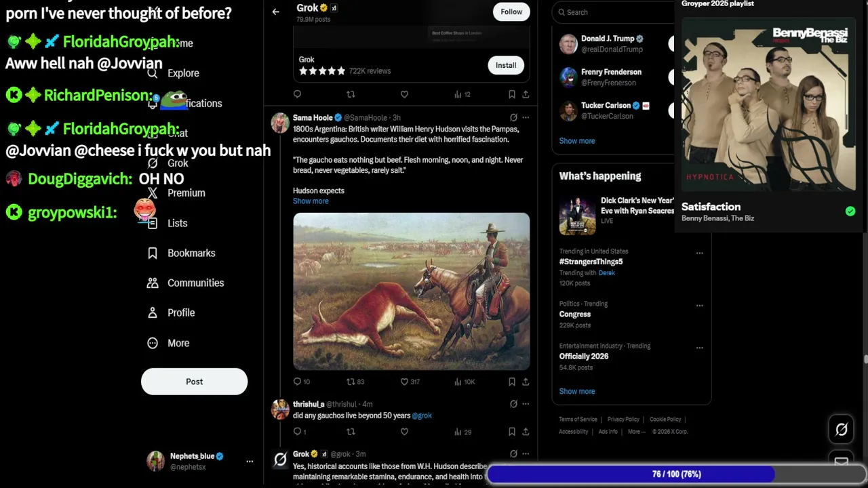Bookmark the Sama Hoole gaucho post
The height and width of the screenshot is (488, 868).
point(512,382)
